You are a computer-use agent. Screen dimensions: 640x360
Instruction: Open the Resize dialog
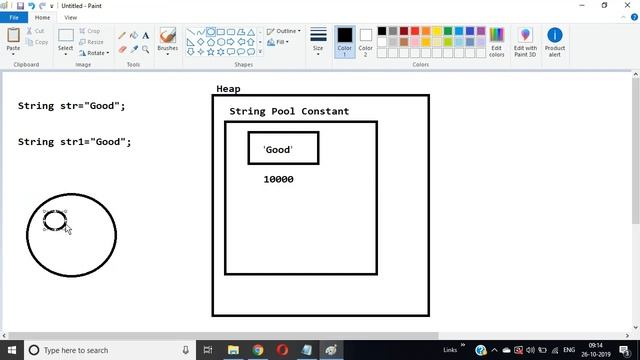[x=91, y=42]
